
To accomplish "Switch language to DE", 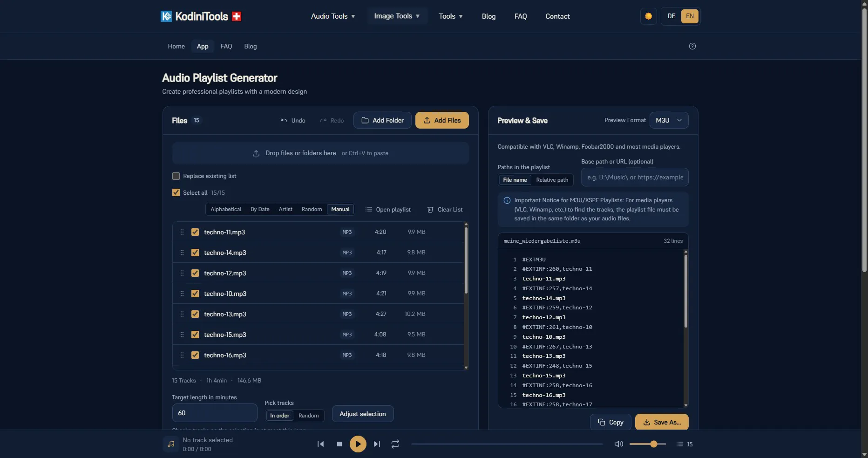I will click(x=671, y=16).
